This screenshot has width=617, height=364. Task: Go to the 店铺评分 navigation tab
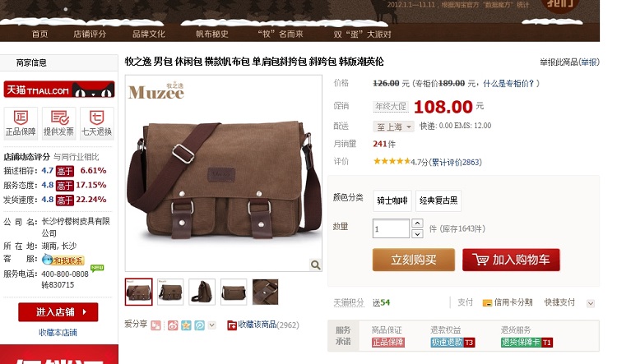(90, 35)
